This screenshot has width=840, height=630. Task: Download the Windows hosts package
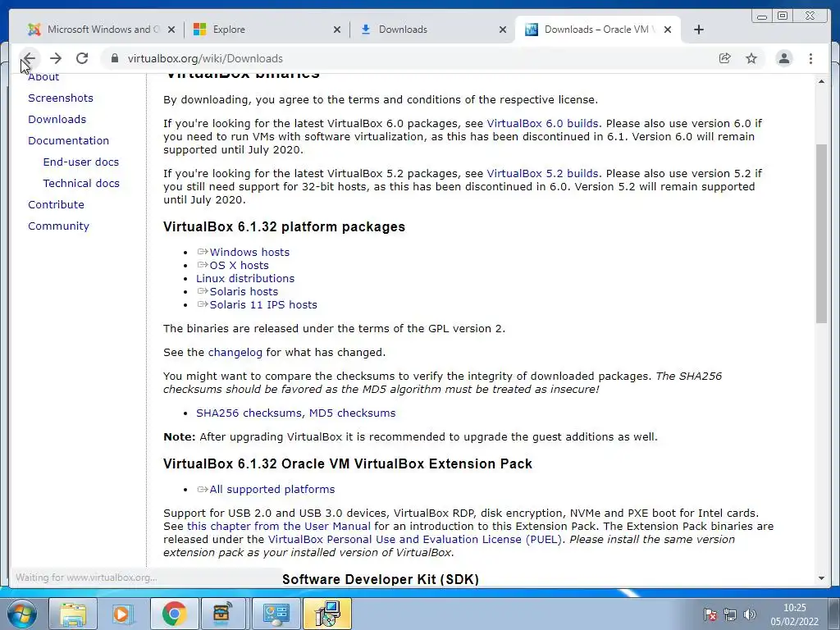tap(249, 253)
